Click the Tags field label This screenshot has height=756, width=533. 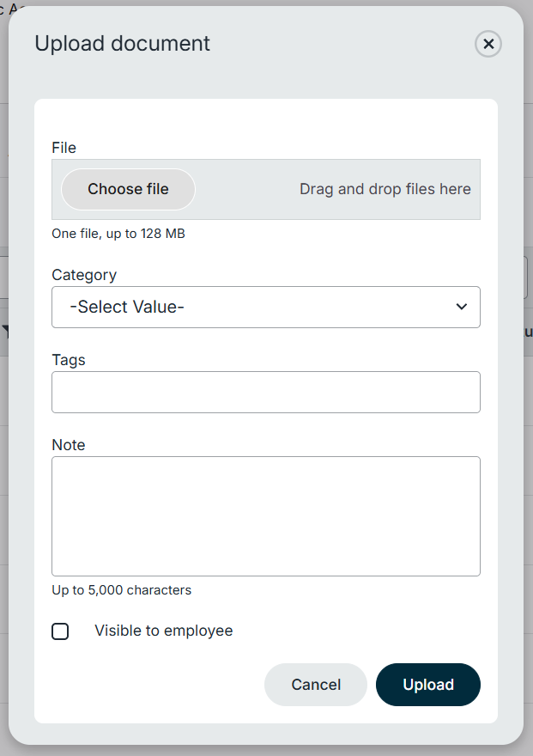click(x=69, y=360)
